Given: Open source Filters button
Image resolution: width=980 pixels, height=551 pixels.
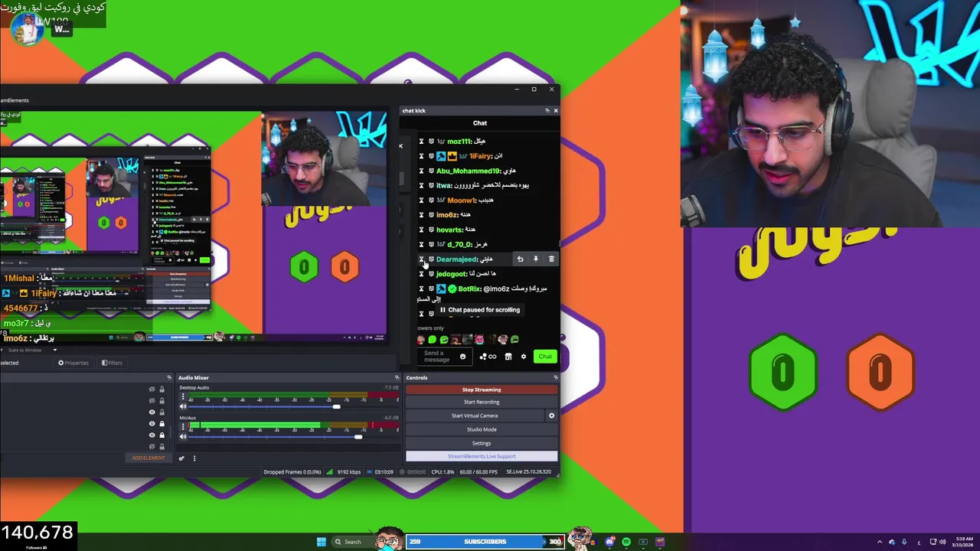Looking at the screenshot, I should [x=111, y=363].
